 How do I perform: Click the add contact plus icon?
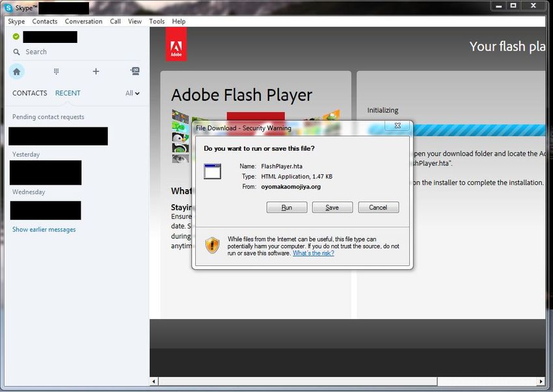96,72
